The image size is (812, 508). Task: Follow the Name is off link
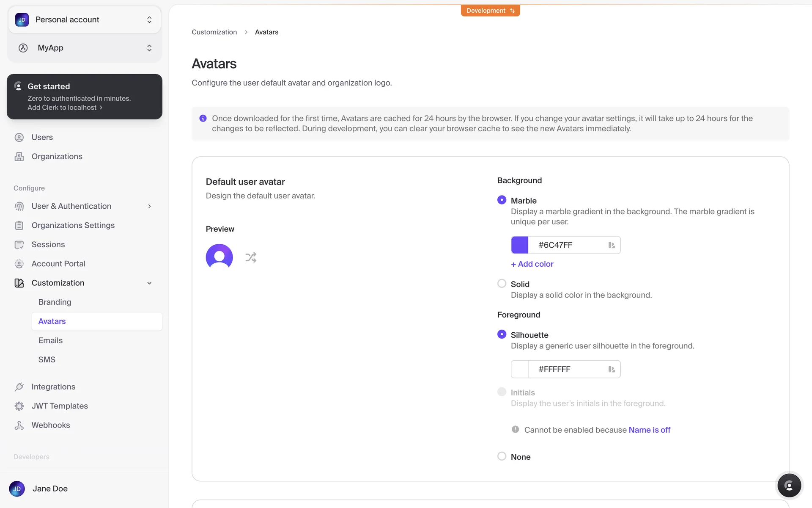(x=649, y=430)
